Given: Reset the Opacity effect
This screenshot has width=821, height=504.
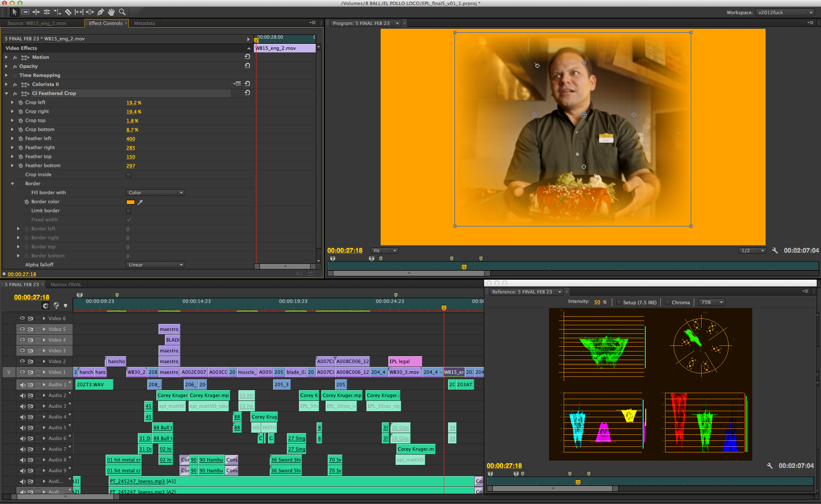Looking at the screenshot, I should pos(247,66).
